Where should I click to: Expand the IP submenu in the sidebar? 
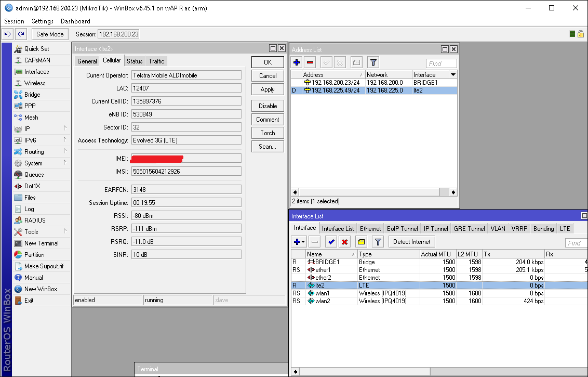[65, 128]
